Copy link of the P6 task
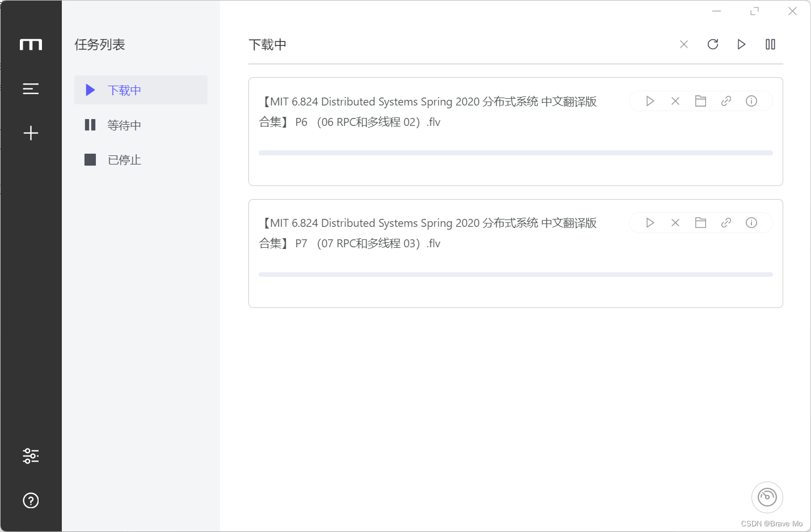The width and height of the screenshot is (811, 532). tap(726, 101)
